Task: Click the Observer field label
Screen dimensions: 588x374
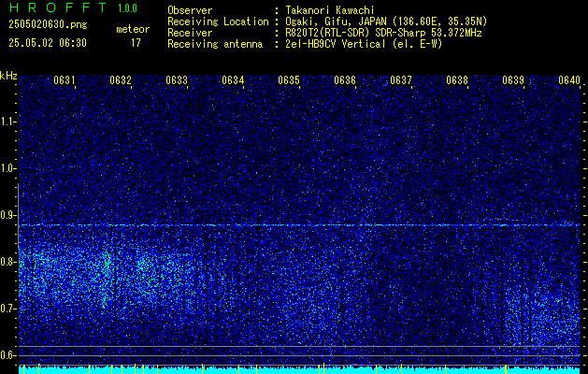Action: coord(190,10)
